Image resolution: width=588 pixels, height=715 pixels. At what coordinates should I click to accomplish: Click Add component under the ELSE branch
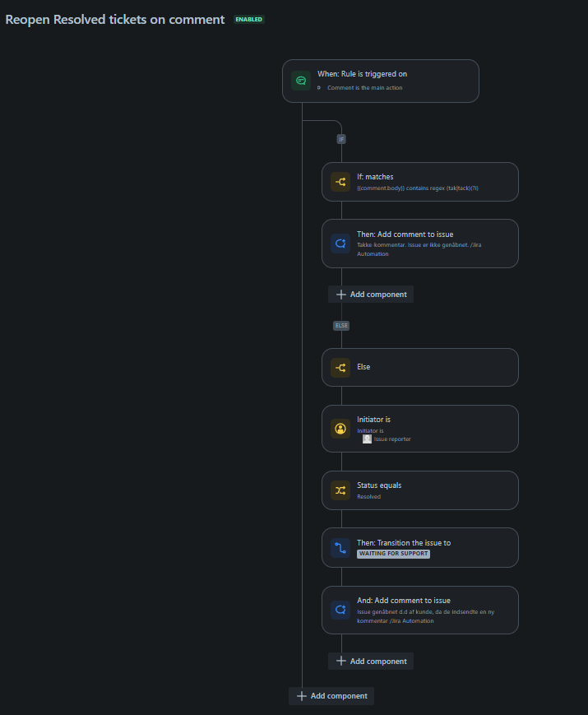click(370, 661)
